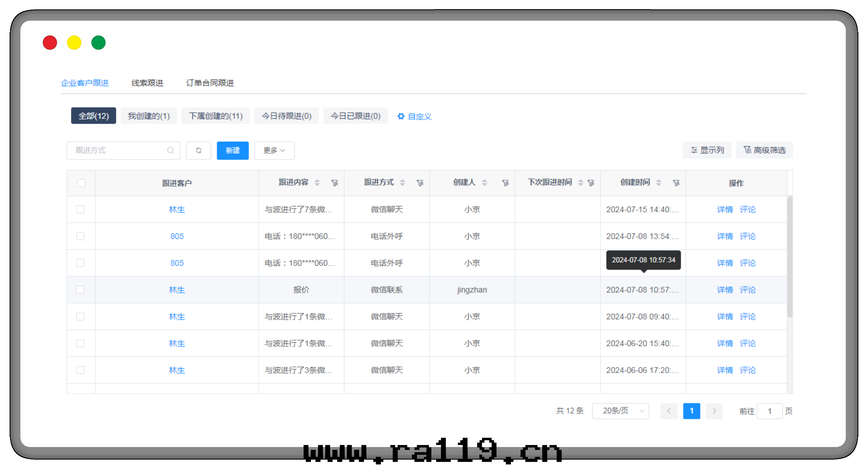Open filter icon in 跟进方式 column
The width and height of the screenshot is (868, 469).
pyautogui.click(x=420, y=183)
